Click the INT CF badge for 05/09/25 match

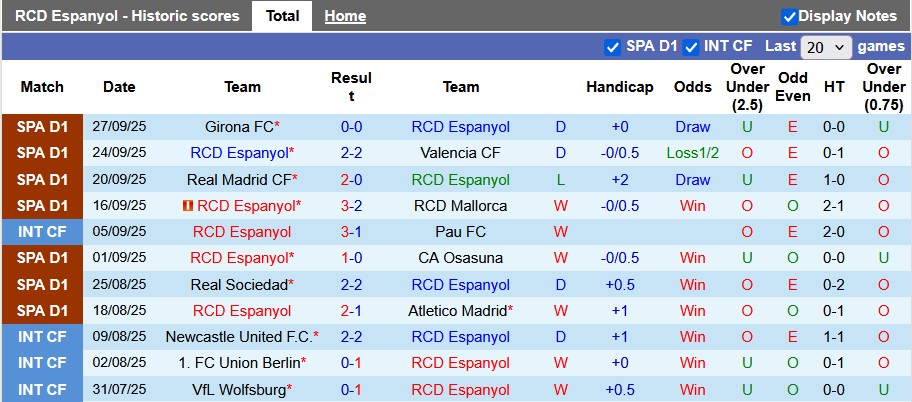point(42,232)
